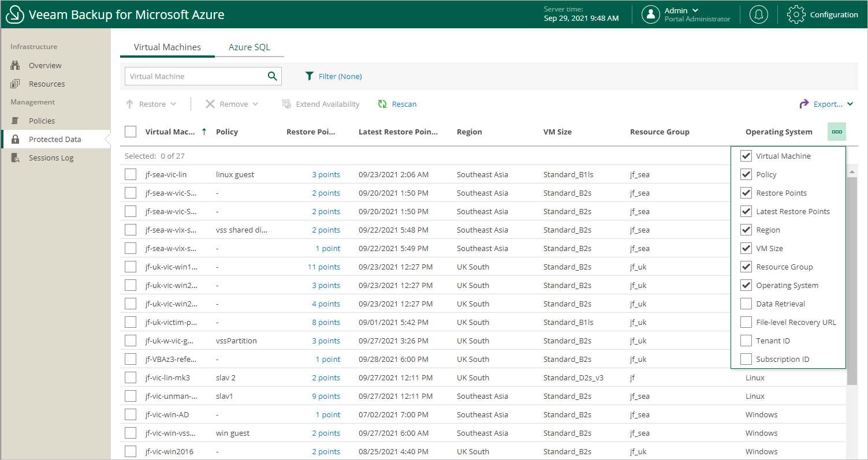Sort by Operating System column header
Image resolution: width=868 pixels, height=460 pixels.
pos(778,132)
